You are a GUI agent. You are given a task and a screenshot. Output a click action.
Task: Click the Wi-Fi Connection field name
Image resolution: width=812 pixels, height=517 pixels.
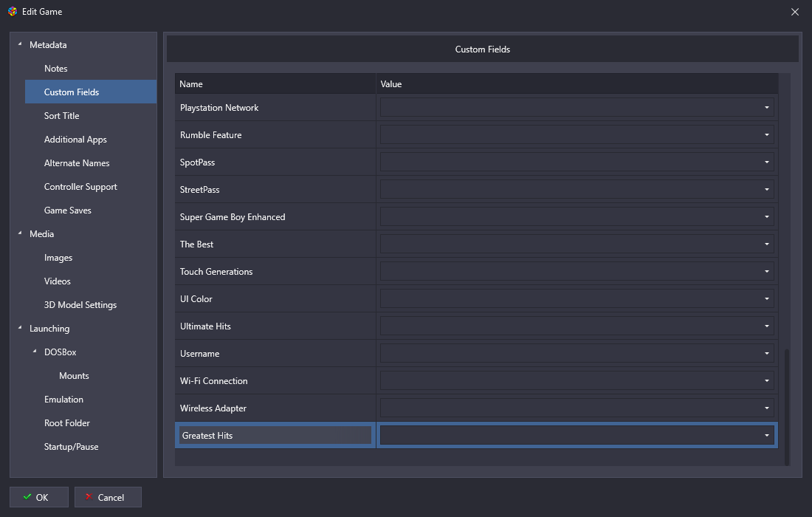[213, 381]
